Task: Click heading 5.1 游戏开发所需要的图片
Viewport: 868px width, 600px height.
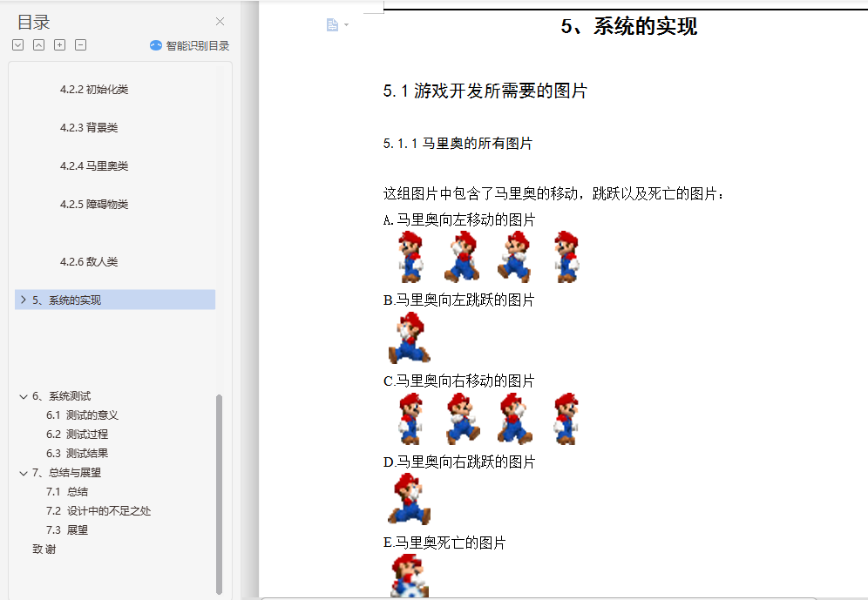Action: click(x=485, y=91)
